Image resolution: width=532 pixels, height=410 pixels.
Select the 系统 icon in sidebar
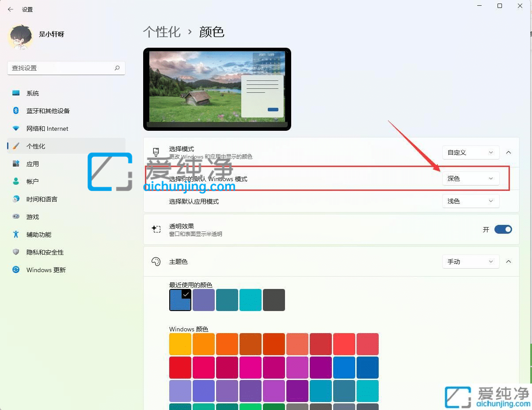coord(16,93)
